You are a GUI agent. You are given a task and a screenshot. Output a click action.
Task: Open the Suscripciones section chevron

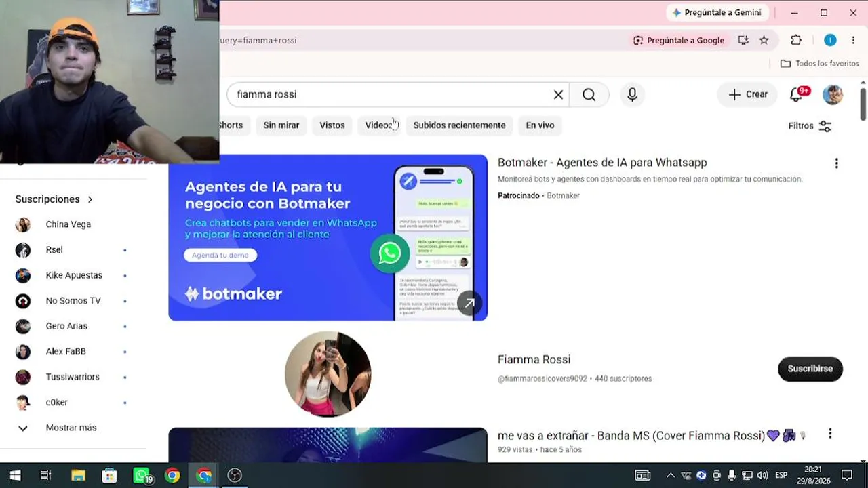[x=90, y=199]
